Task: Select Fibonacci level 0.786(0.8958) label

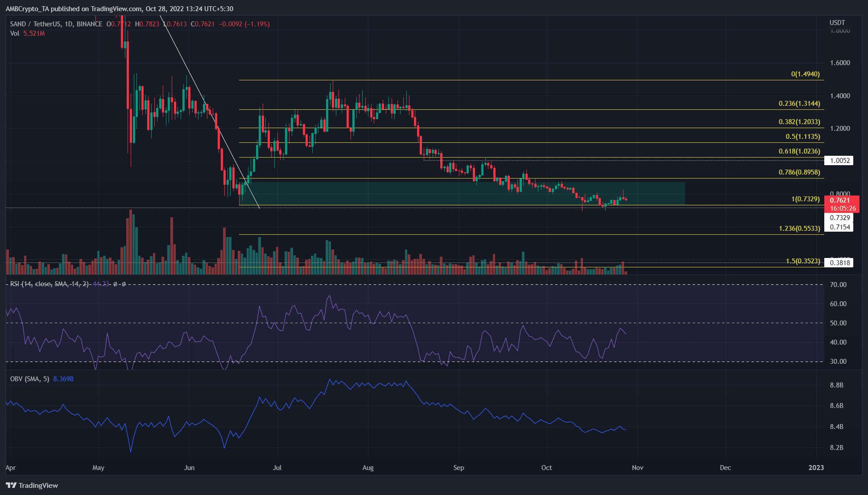Action: point(799,172)
